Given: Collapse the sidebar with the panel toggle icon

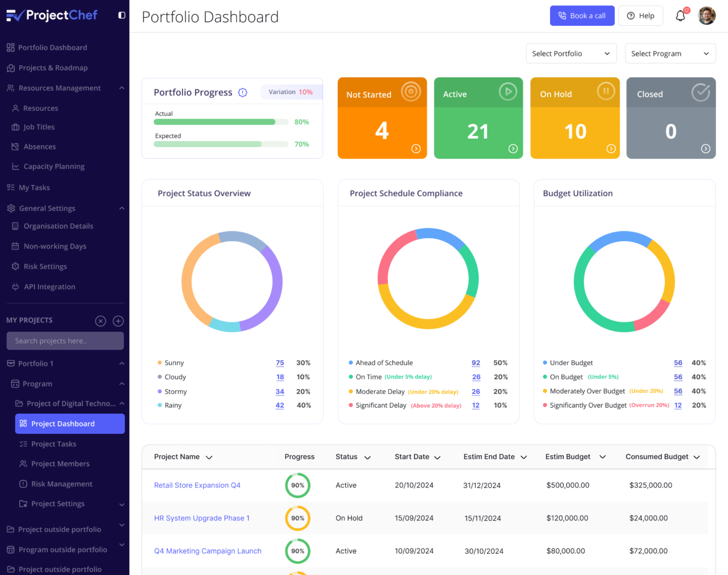Looking at the screenshot, I should (x=121, y=15).
